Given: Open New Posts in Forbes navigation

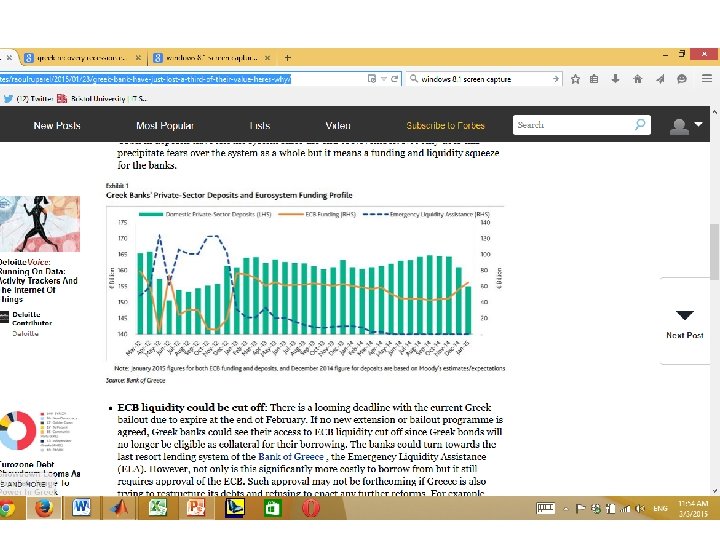Looking at the screenshot, I should [x=57, y=125].
